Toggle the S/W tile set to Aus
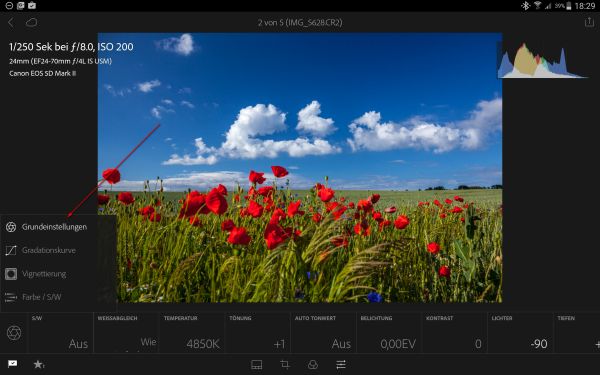This screenshot has height=375, width=600. 60,333
